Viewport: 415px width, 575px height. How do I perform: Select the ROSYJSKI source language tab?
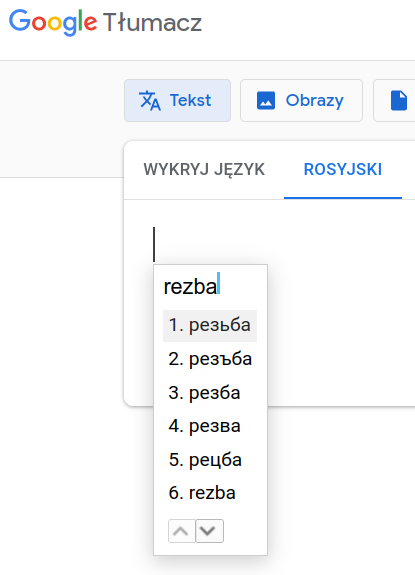pyautogui.click(x=343, y=169)
